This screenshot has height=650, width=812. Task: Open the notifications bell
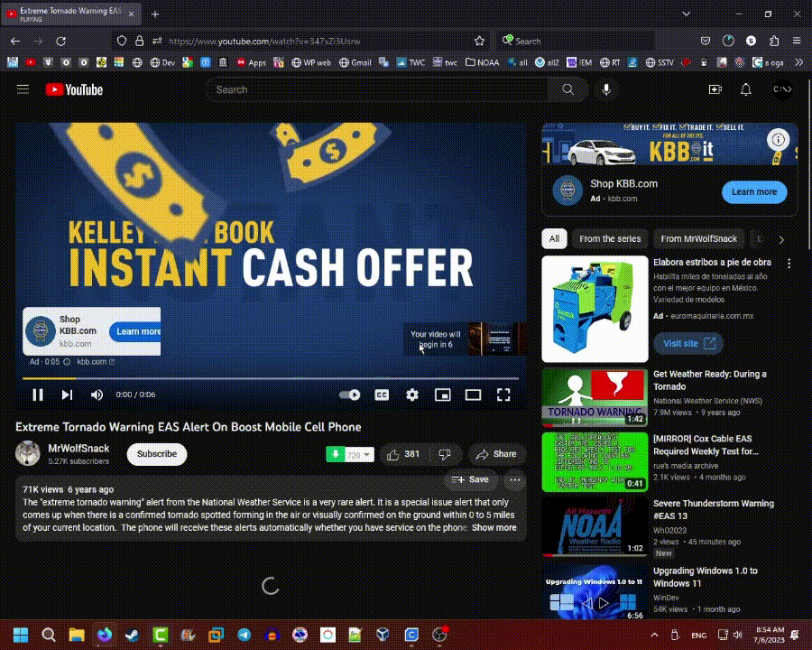pyautogui.click(x=746, y=89)
